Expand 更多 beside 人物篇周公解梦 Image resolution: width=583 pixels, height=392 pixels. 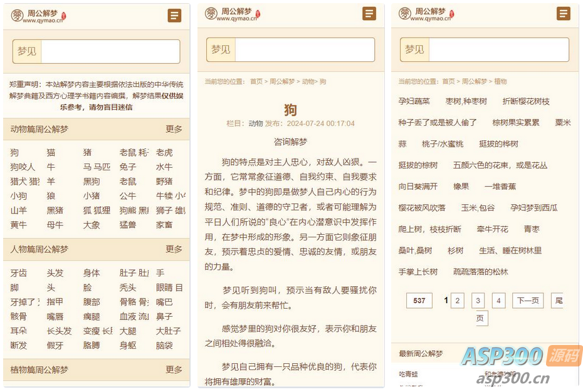174,249
